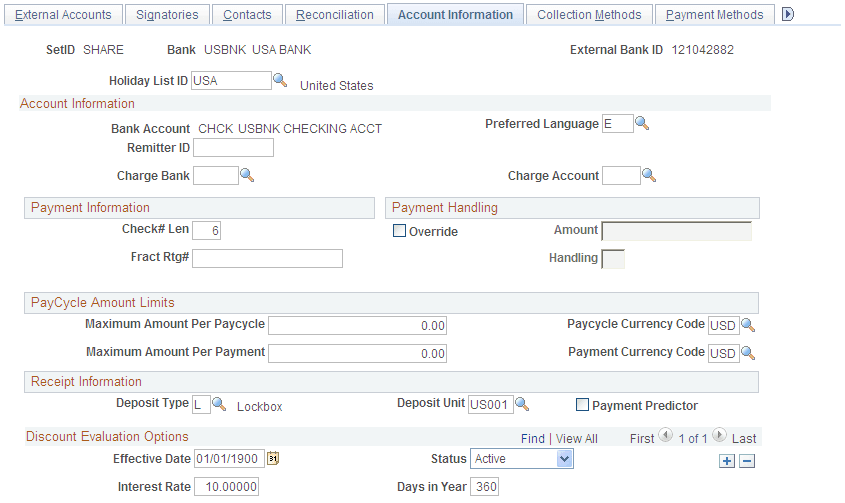Click the First link

click(x=642, y=439)
